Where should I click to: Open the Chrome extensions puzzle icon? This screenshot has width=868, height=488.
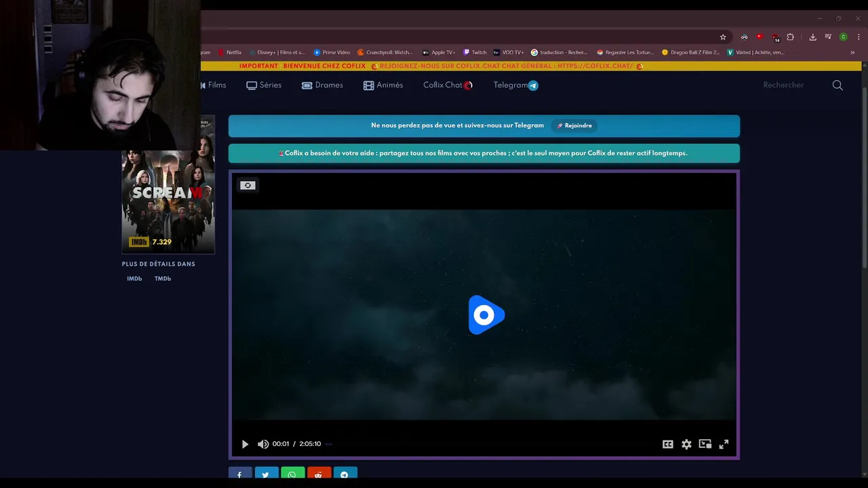pyautogui.click(x=790, y=37)
